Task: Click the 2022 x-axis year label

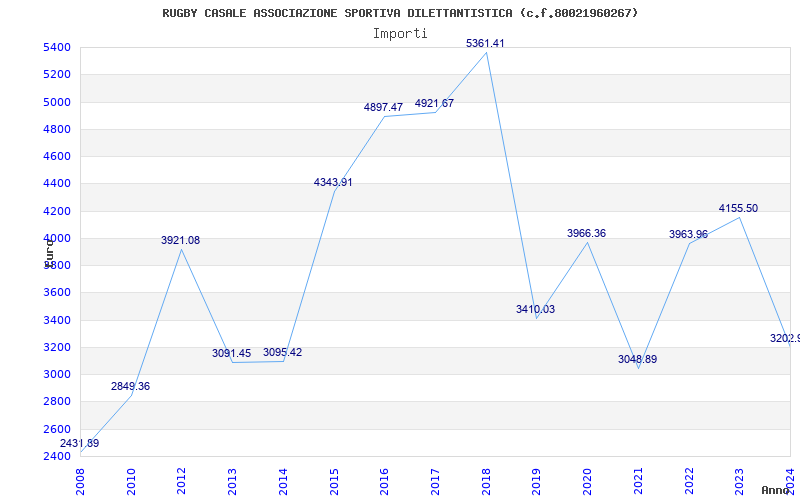Action: pyautogui.click(x=689, y=481)
